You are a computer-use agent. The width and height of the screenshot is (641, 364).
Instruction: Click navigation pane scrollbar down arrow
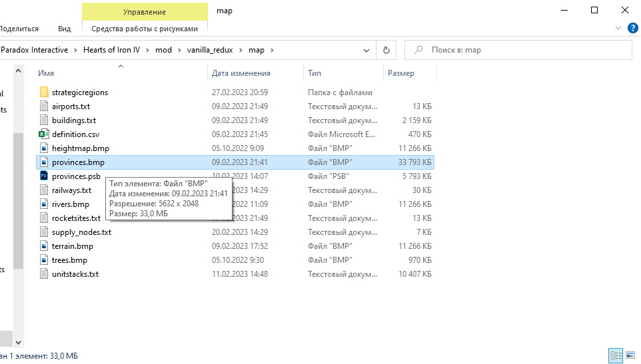(x=18, y=342)
